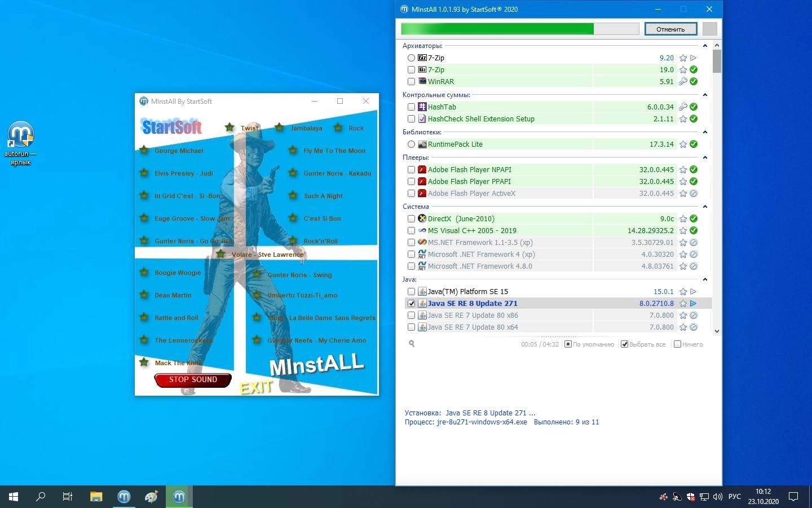This screenshot has height=508, width=812.
Task: Click the blue play icon for Java SE RE 8 Update 271
Action: (x=694, y=303)
